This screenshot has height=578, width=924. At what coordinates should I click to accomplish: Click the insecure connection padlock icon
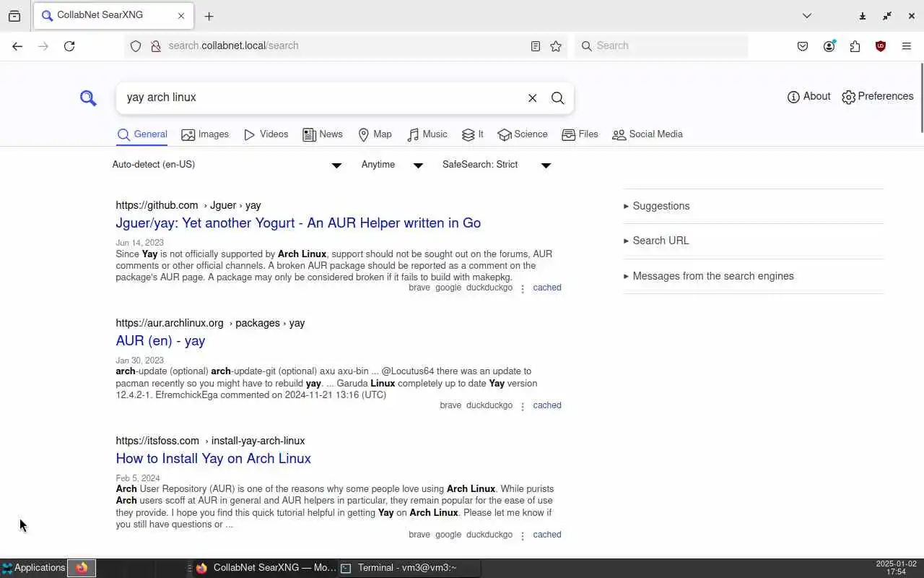coord(155,46)
